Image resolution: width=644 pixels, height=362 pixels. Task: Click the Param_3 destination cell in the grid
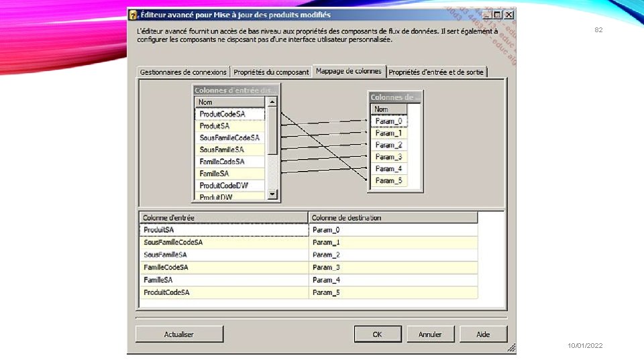[x=393, y=267]
